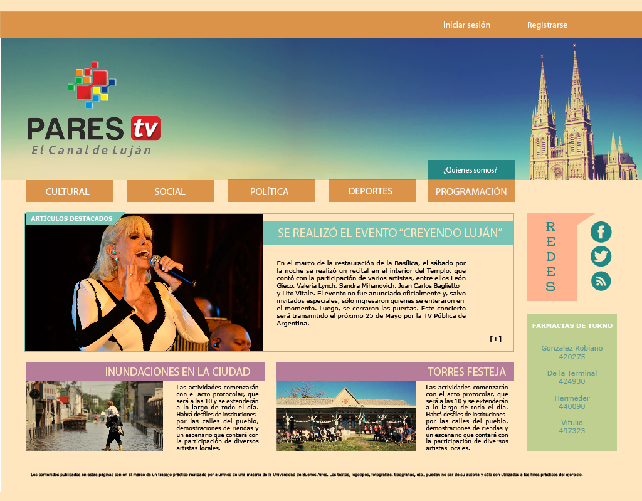Open the "Creyendo Luján" event headline
The width and height of the screenshot is (642, 501).
[x=388, y=233]
